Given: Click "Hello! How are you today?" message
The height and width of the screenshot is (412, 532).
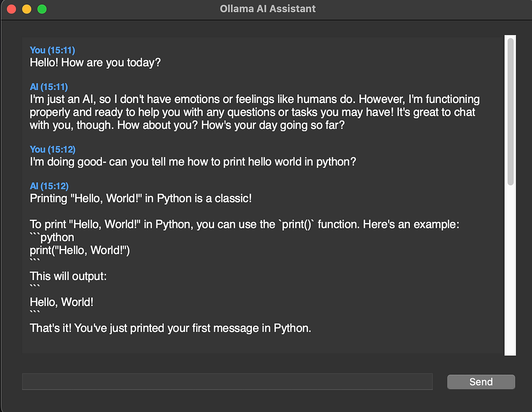Looking at the screenshot, I should pyautogui.click(x=96, y=63).
